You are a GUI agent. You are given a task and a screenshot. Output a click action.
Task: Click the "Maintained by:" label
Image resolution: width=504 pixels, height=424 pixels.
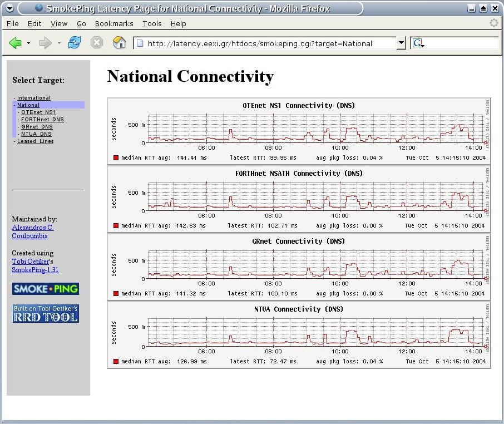(34, 219)
